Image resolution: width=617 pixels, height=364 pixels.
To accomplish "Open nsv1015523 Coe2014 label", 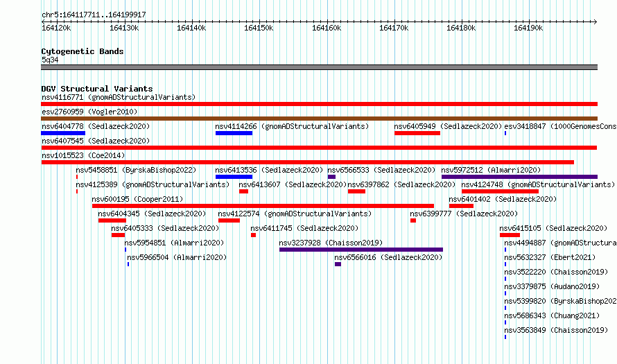I will tap(83, 155).
